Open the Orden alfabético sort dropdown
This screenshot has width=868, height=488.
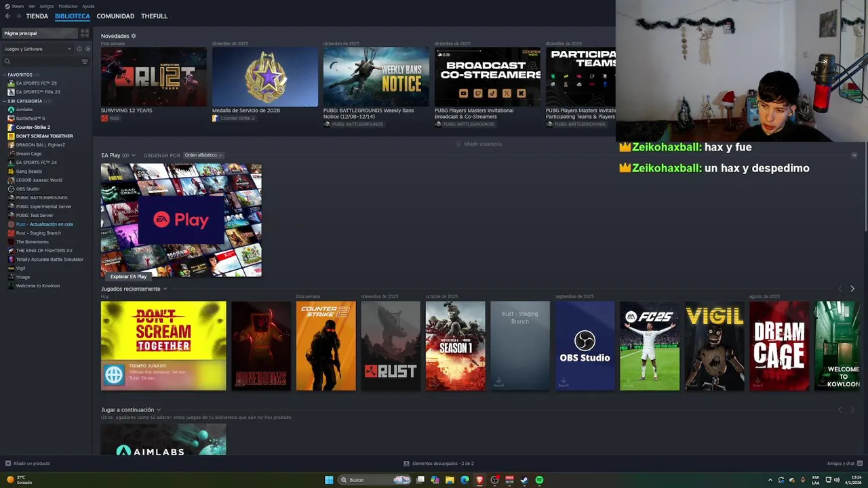[x=203, y=155]
